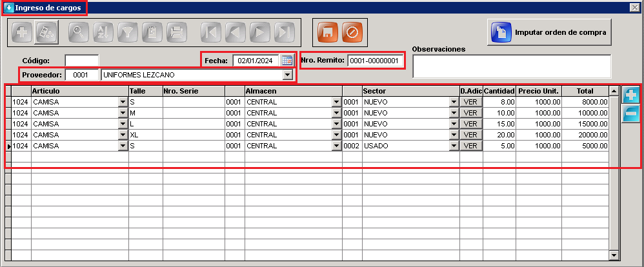Click the Cantidad column header
The height and width of the screenshot is (267, 644).
click(x=499, y=91)
